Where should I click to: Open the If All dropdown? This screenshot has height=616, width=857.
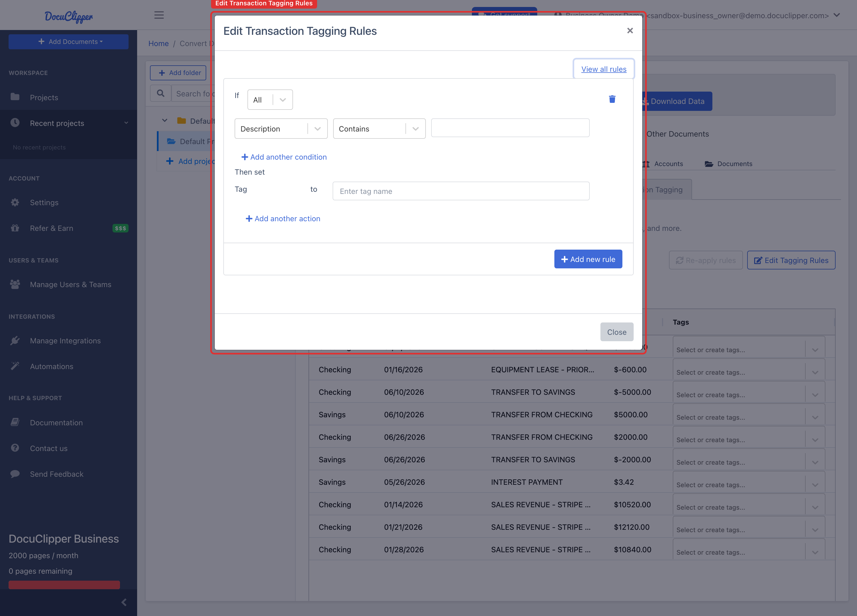[x=270, y=100]
